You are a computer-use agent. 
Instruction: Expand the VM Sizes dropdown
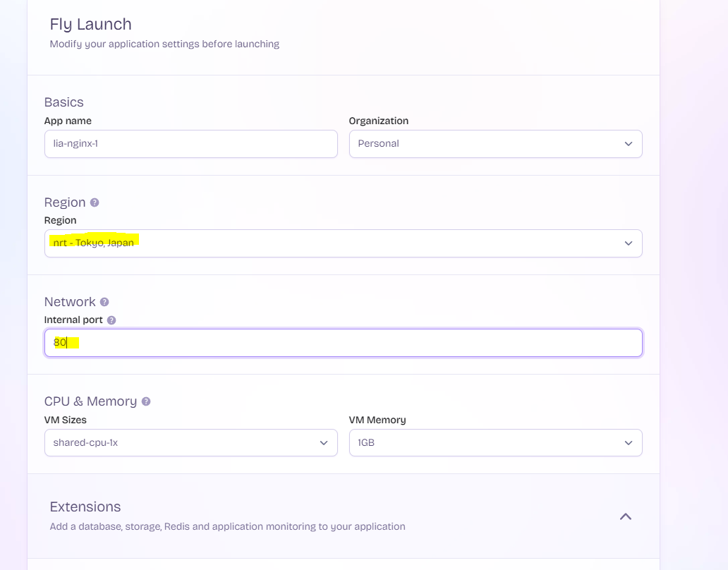click(x=190, y=443)
